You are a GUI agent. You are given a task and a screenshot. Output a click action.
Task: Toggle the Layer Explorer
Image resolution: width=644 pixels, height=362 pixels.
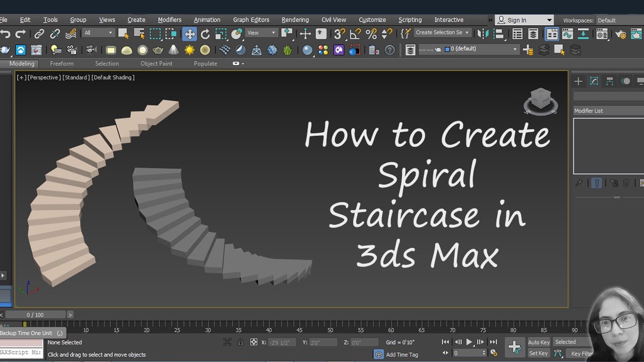pyautogui.click(x=533, y=34)
